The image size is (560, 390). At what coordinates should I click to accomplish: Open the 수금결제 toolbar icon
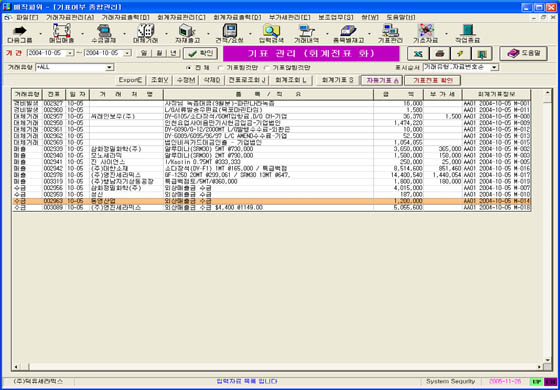pos(104,34)
